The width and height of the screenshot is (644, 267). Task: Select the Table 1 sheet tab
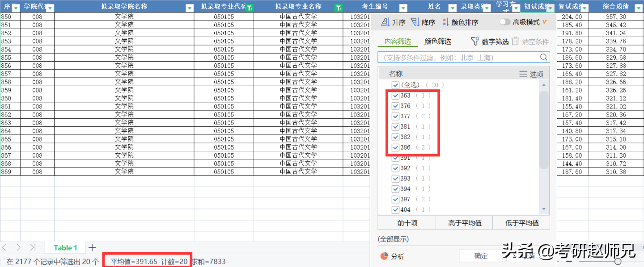65,247
